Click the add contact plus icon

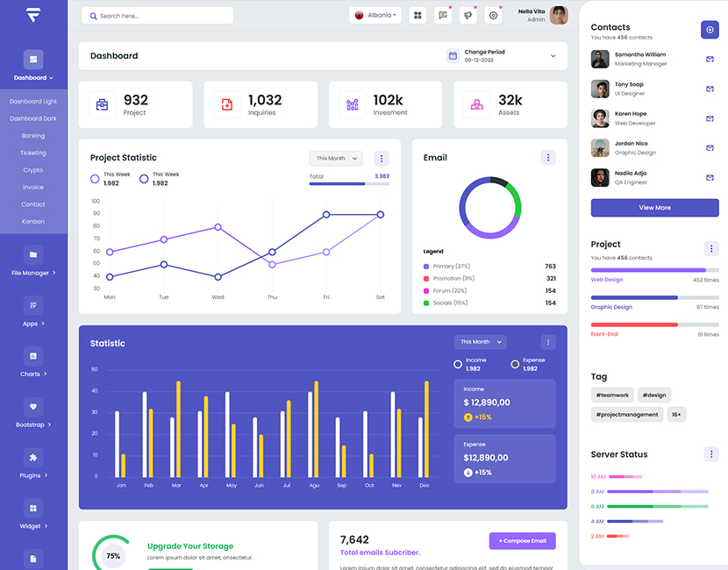click(x=710, y=30)
